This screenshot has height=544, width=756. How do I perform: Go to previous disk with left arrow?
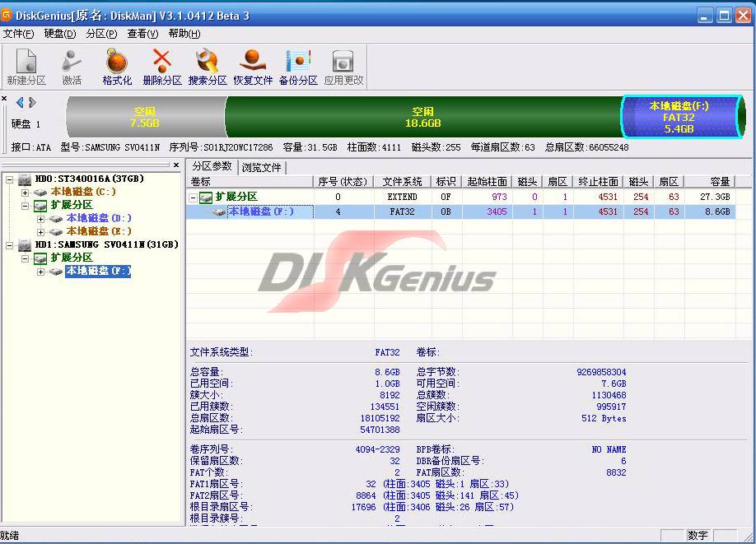[20, 103]
